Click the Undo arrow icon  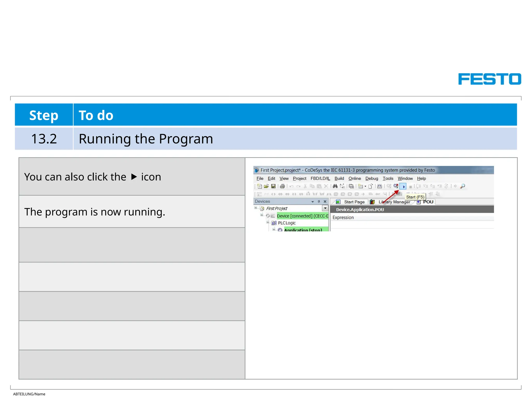click(291, 186)
